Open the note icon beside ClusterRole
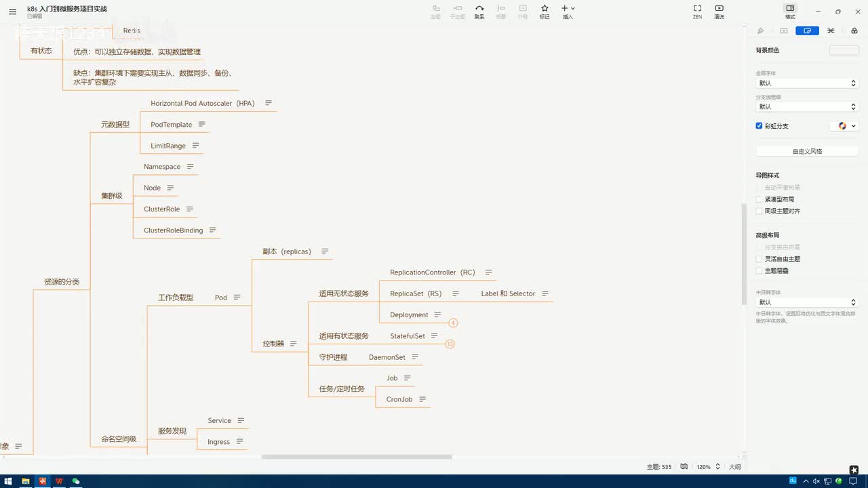 tap(190, 209)
